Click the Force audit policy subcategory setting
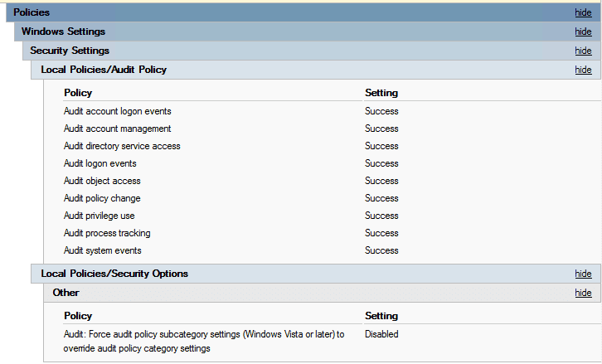 coord(203,341)
